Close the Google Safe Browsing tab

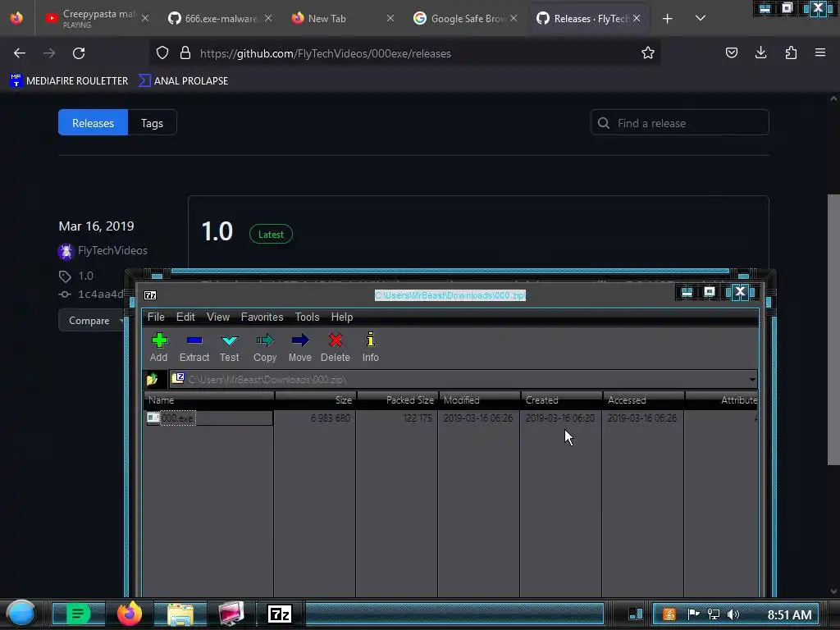514,18
